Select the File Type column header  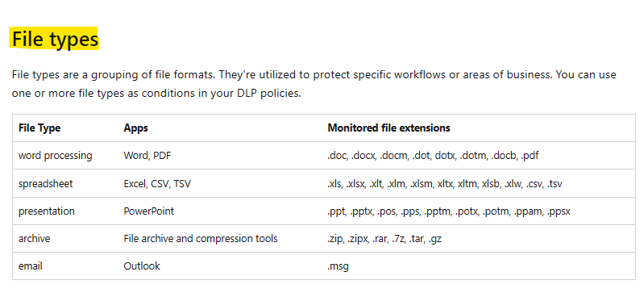(x=39, y=128)
